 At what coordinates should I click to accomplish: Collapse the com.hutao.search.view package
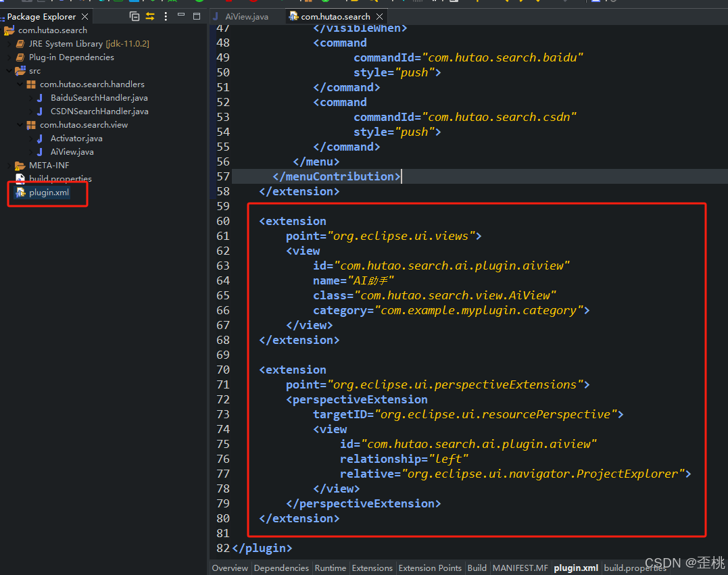click(x=20, y=125)
